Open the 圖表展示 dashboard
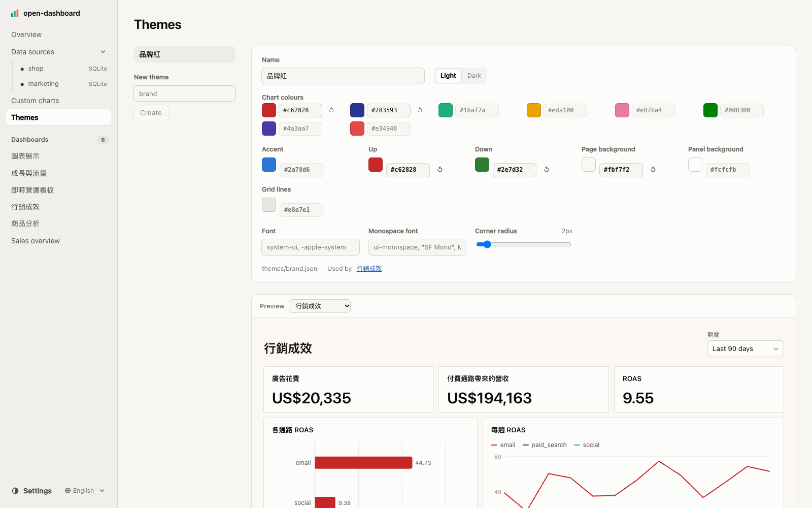The image size is (812, 508). click(58, 156)
